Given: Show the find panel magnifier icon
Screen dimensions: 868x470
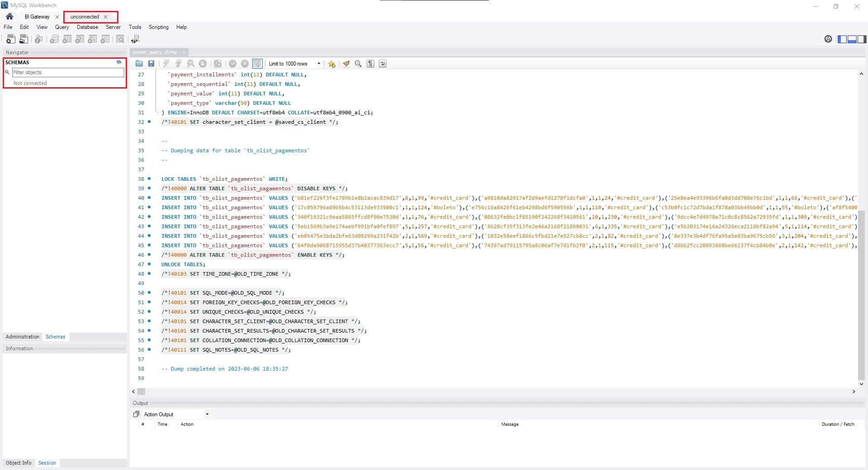Looking at the screenshot, I should click(358, 64).
